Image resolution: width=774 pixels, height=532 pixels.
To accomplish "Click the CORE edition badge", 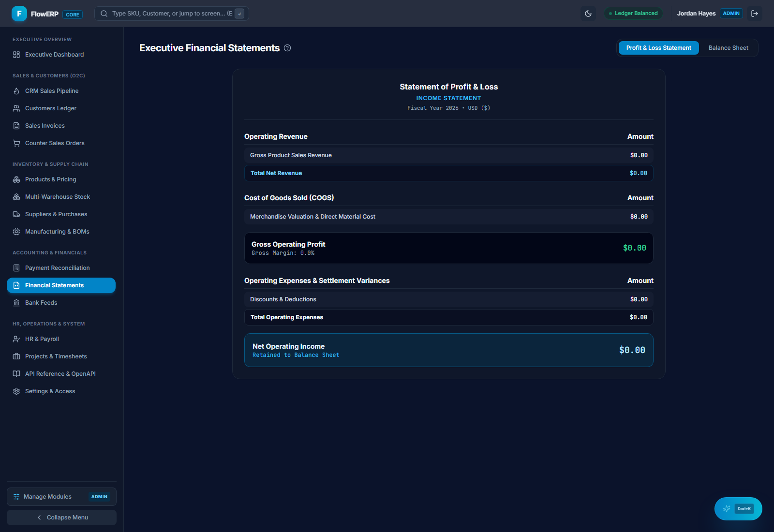I will point(73,15).
